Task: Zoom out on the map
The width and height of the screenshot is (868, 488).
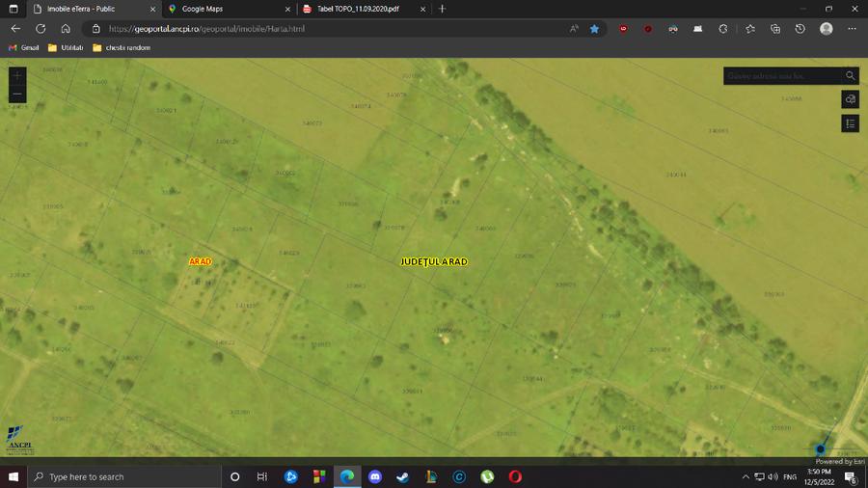Action: point(17,94)
